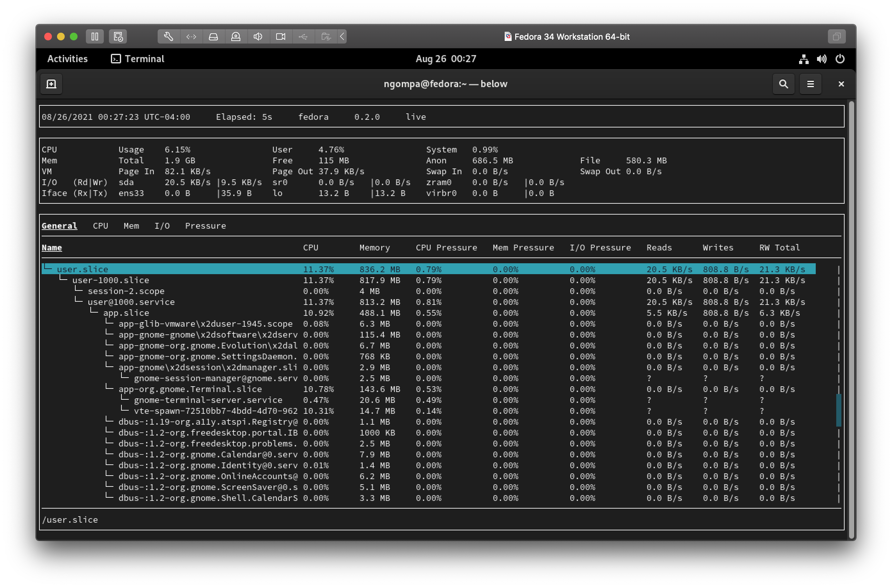Click the '580.3 MB' File memory value
This screenshot has height=588, width=892.
646,160
